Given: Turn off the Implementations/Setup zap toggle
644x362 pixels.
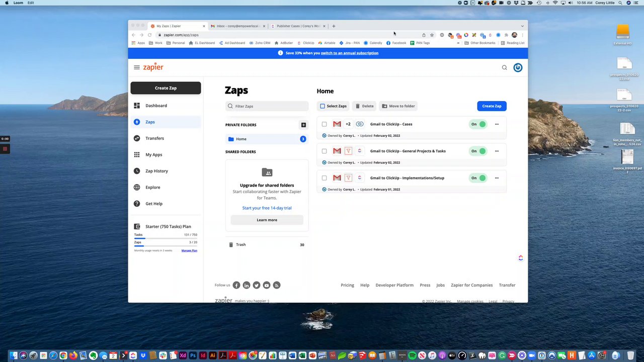Looking at the screenshot, I should [478, 178].
